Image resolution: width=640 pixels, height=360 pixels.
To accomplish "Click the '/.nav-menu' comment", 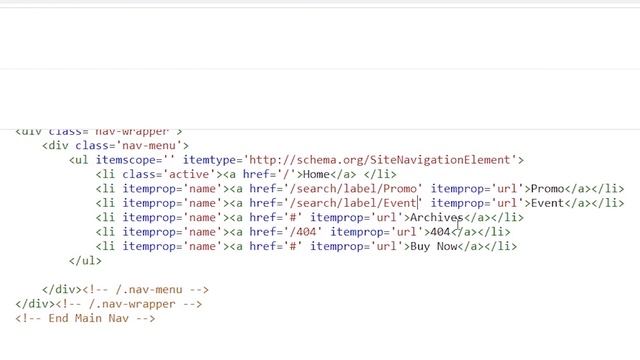I will pyautogui.click(x=146, y=290).
